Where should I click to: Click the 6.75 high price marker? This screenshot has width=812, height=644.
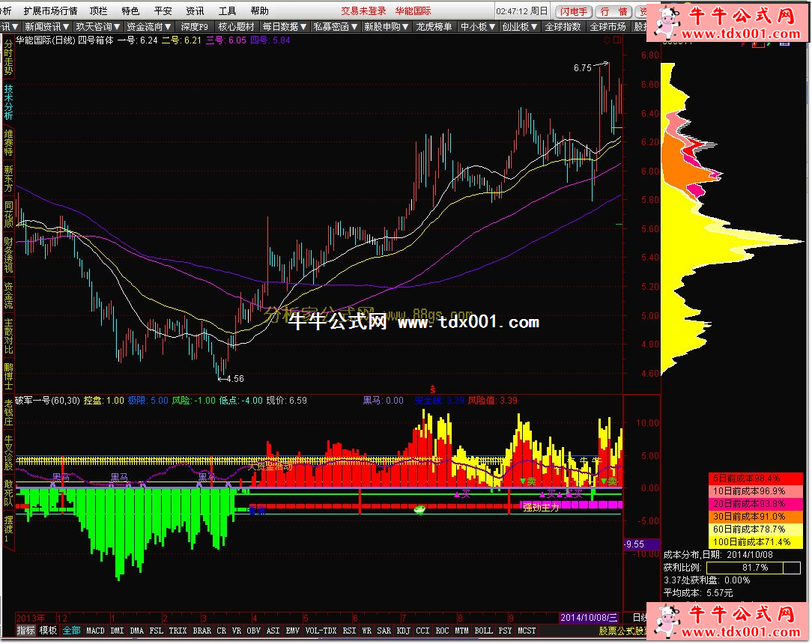tap(583, 67)
